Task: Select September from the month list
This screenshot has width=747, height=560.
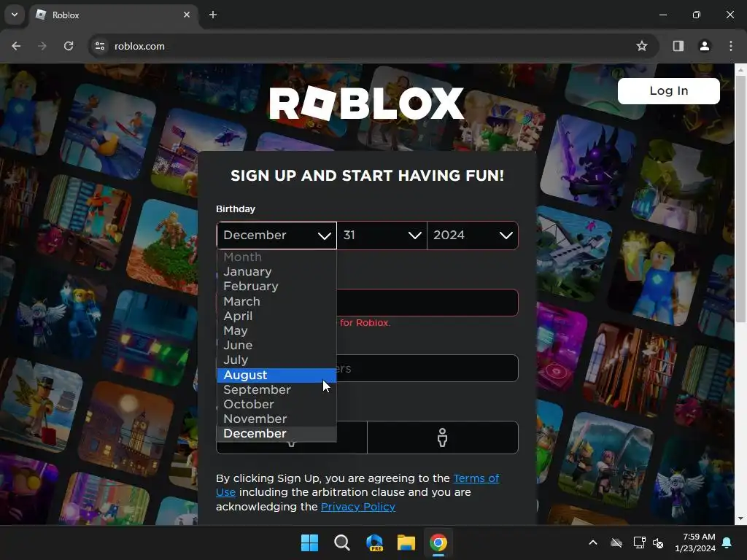Action: click(276, 390)
